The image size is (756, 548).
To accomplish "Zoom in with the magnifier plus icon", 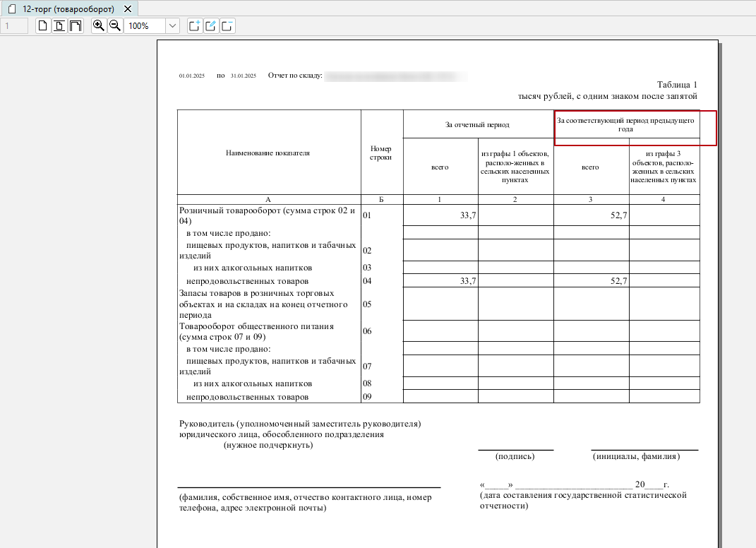I will coord(99,26).
